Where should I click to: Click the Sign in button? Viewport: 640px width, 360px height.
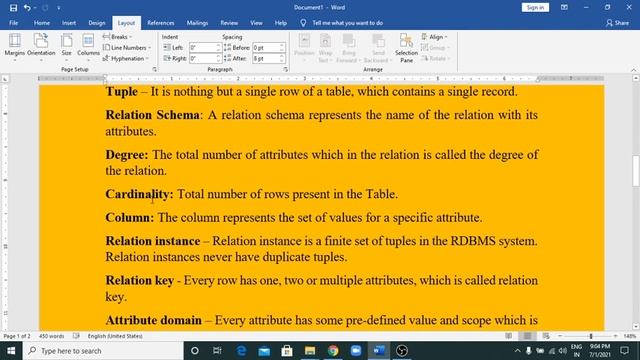pyautogui.click(x=535, y=7)
